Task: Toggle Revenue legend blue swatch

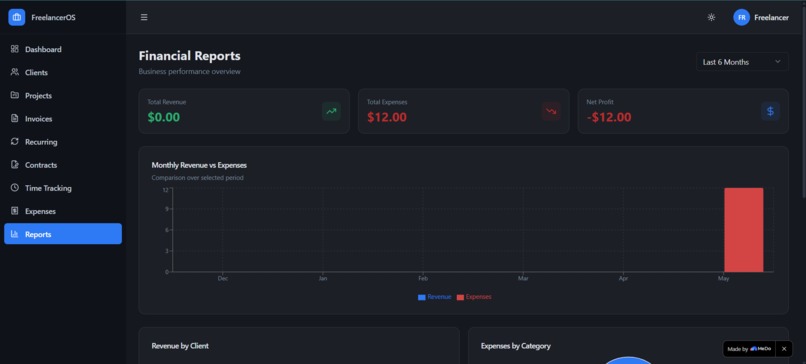Action: [x=422, y=297]
